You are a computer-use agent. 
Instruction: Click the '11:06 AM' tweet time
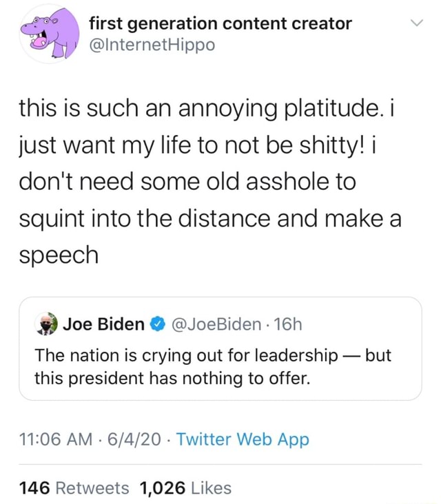[x=57, y=439]
